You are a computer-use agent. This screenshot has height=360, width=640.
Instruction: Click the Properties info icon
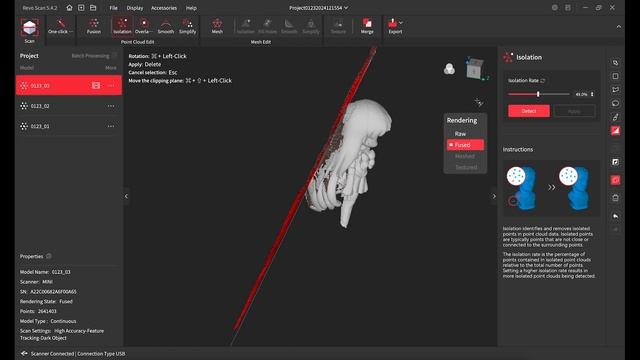pos(49,256)
